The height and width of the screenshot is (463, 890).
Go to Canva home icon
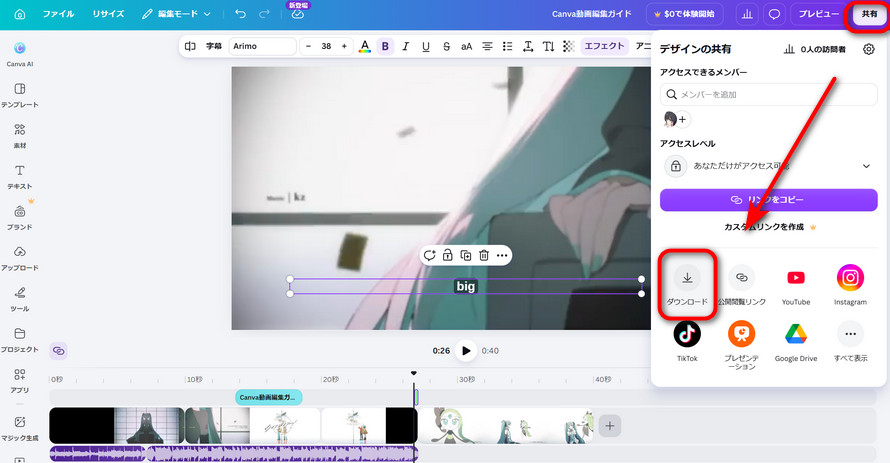[x=20, y=14]
